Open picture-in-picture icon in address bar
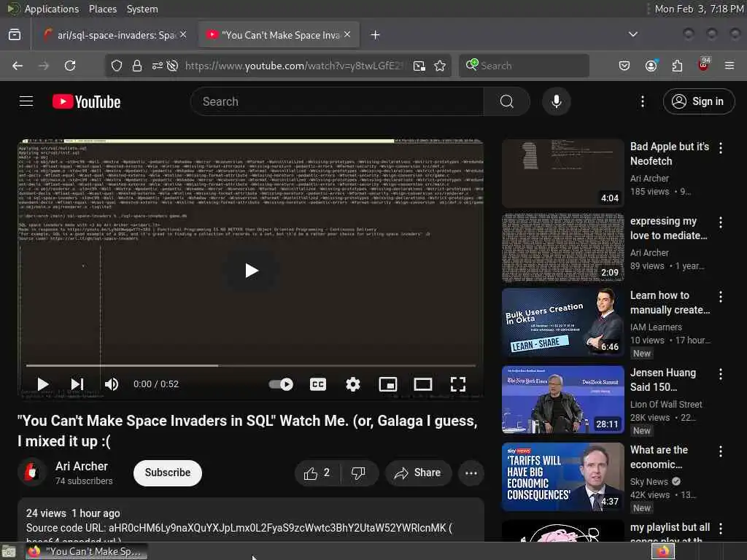This screenshot has height=560, width=747. coord(419,66)
